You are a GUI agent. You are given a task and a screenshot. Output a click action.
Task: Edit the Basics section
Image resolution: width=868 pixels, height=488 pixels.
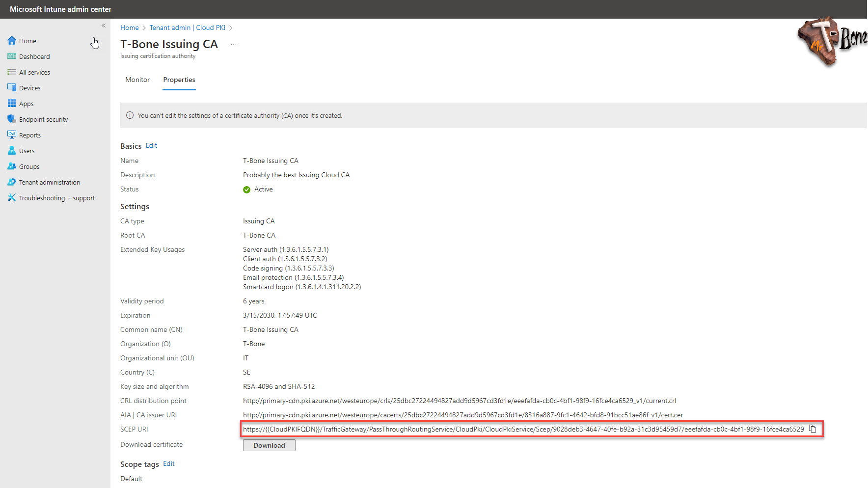[x=151, y=145]
